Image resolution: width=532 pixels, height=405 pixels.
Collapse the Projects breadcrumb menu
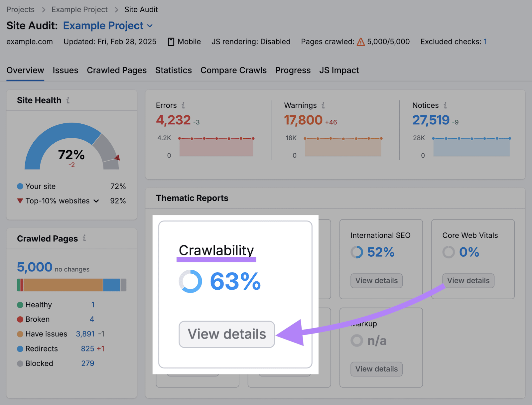click(x=20, y=9)
